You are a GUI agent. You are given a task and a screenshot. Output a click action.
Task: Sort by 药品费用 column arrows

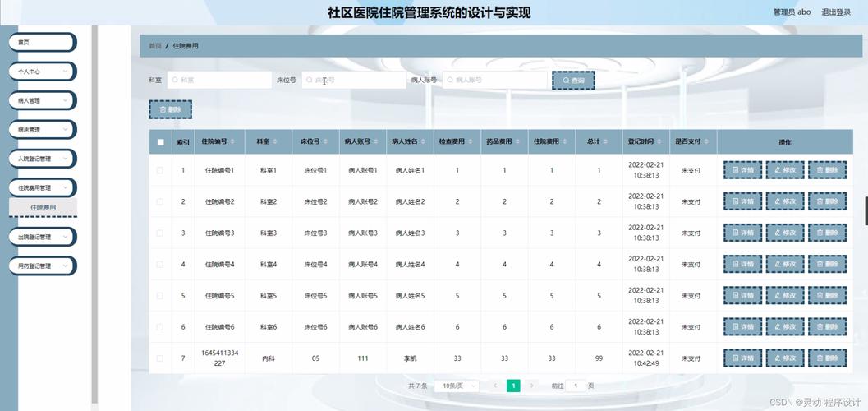tap(517, 142)
